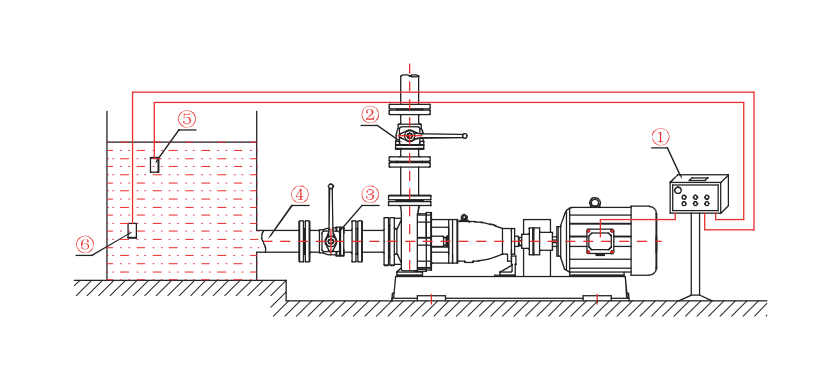Click the open top of the vertical discharge pipe
The width and height of the screenshot is (826, 371).
pos(410,77)
